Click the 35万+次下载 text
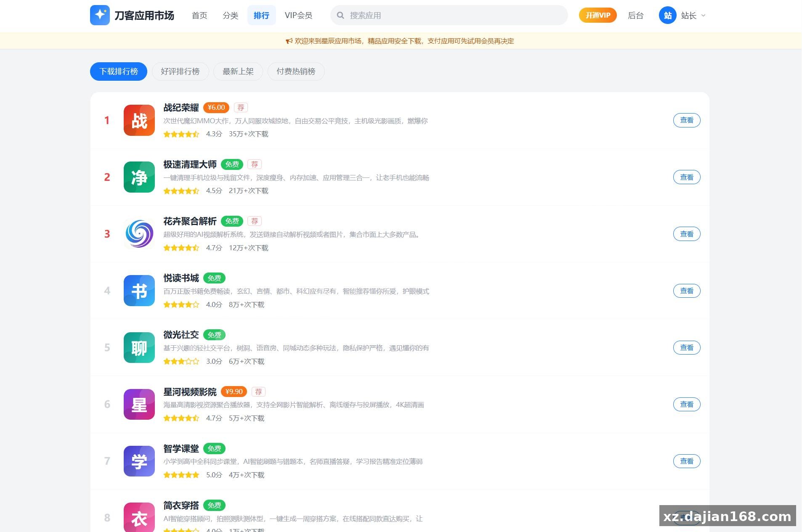This screenshot has width=802, height=532. 248,134
